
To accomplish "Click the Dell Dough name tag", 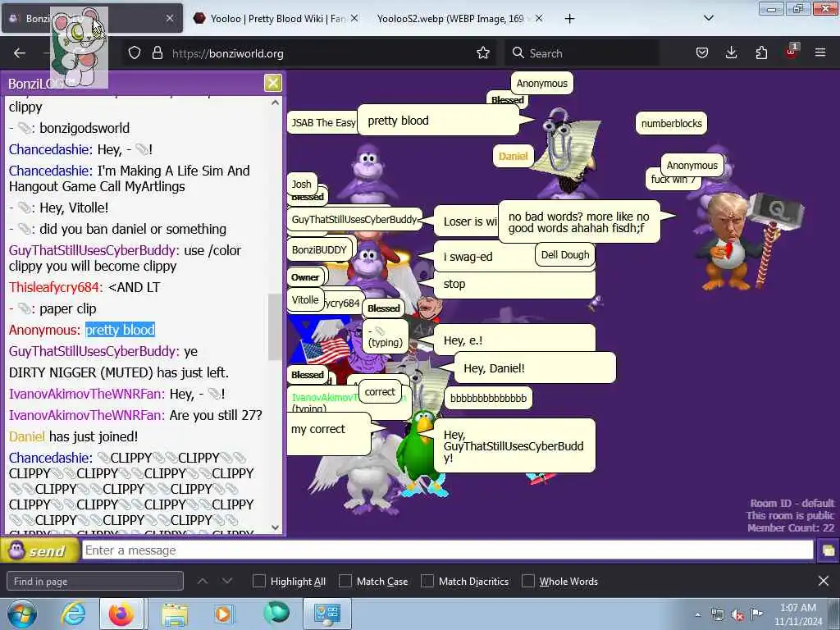I will point(564,254).
